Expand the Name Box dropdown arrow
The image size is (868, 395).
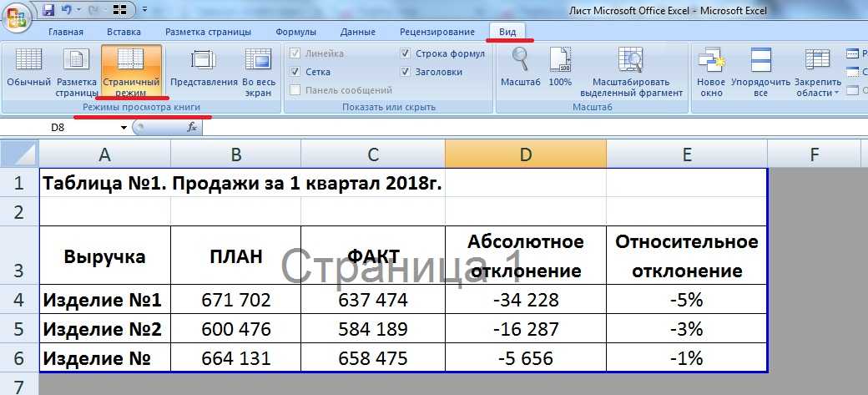pyautogui.click(x=124, y=128)
